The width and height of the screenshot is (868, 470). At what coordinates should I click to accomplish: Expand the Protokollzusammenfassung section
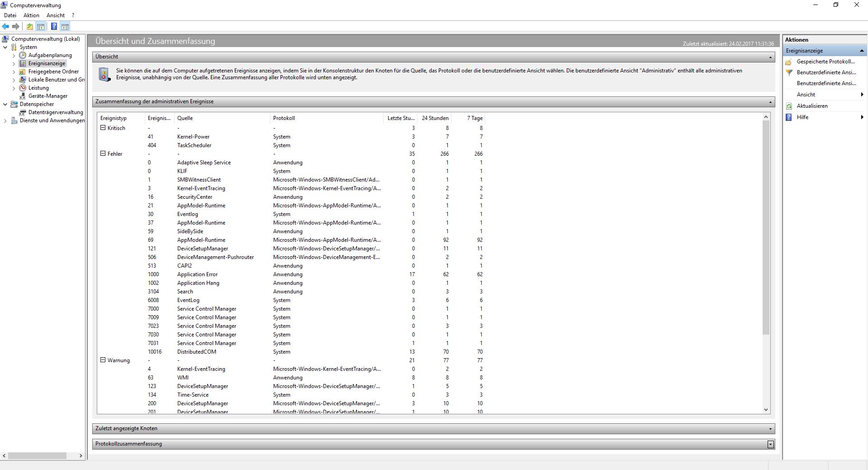(x=770, y=444)
